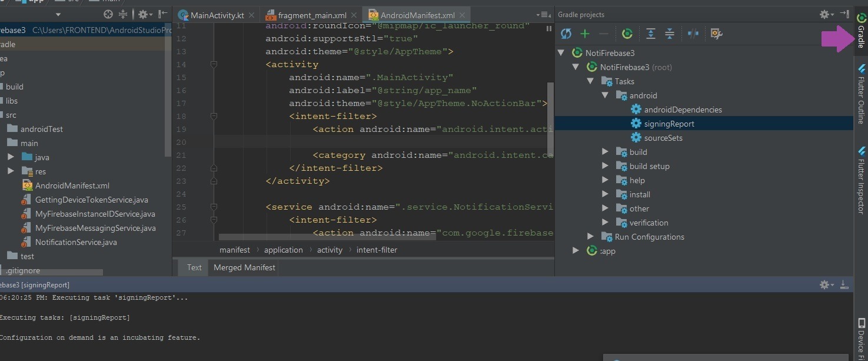This screenshot has height=361, width=868.
Task: Fold the intent-filter tag at line 18
Action: tap(214, 116)
